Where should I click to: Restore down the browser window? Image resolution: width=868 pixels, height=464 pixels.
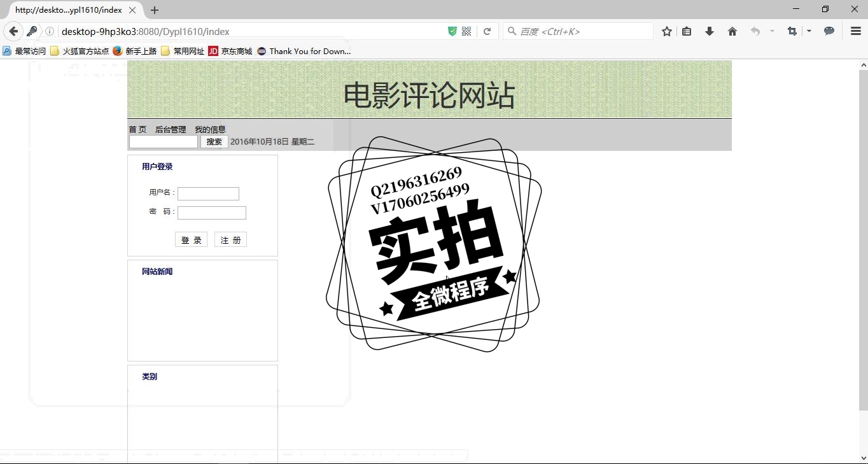825,9
